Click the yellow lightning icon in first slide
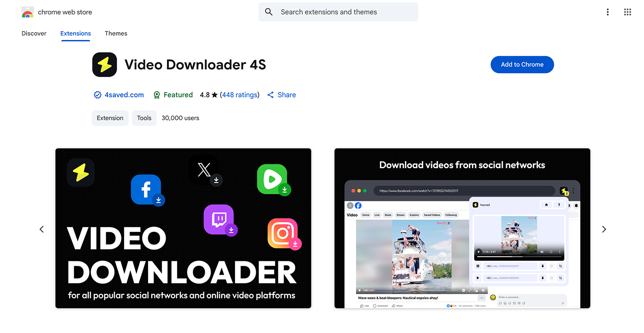 tap(80, 172)
